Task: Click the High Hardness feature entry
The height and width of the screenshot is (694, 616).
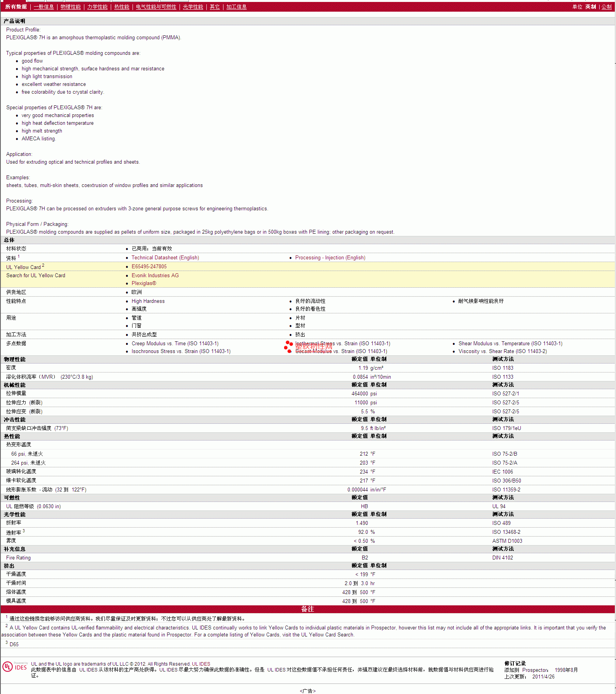Action: (x=148, y=301)
